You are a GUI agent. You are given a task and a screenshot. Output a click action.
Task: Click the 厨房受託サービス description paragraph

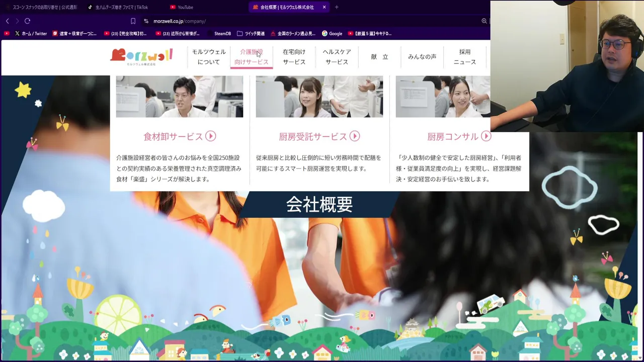point(318,163)
